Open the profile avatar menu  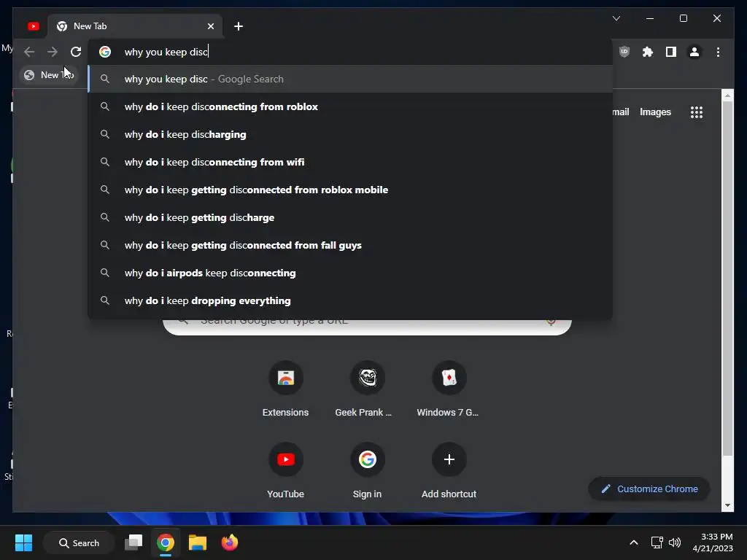click(x=694, y=52)
